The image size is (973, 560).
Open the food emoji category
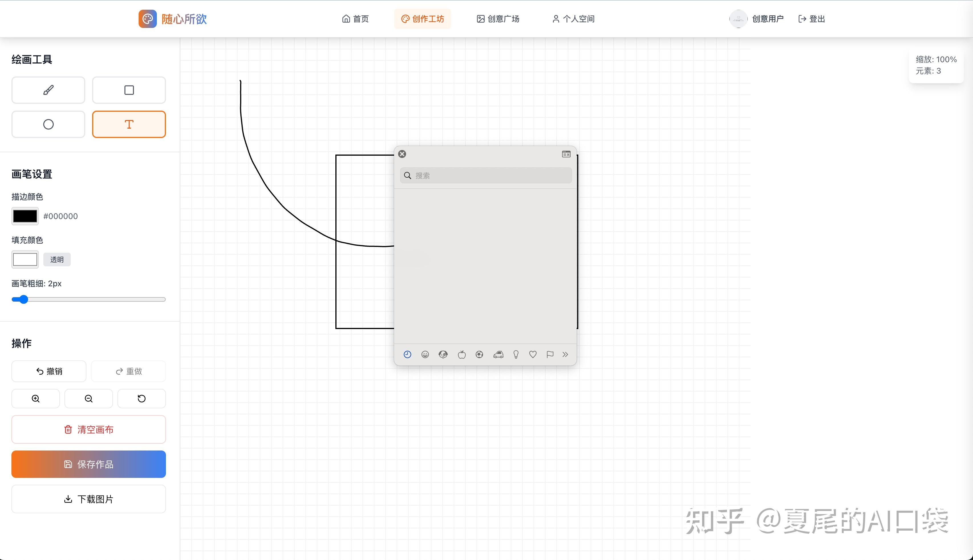(461, 354)
